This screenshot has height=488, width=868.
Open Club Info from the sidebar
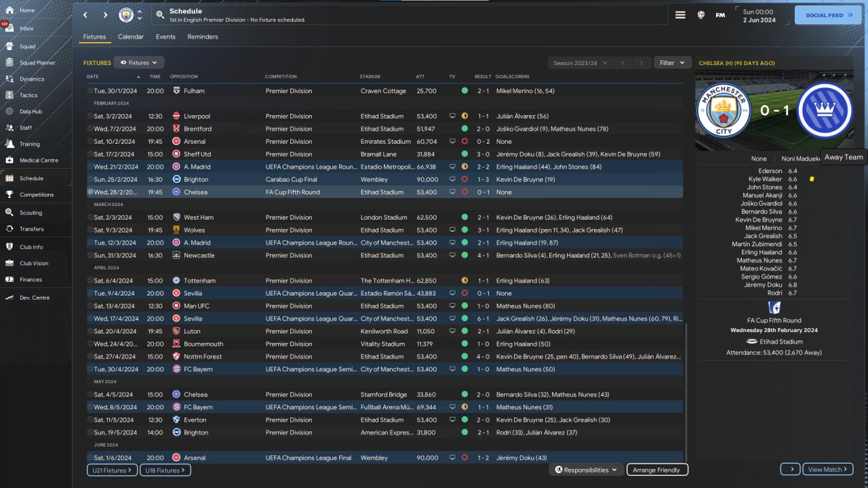pyautogui.click(x=31, y=247)
